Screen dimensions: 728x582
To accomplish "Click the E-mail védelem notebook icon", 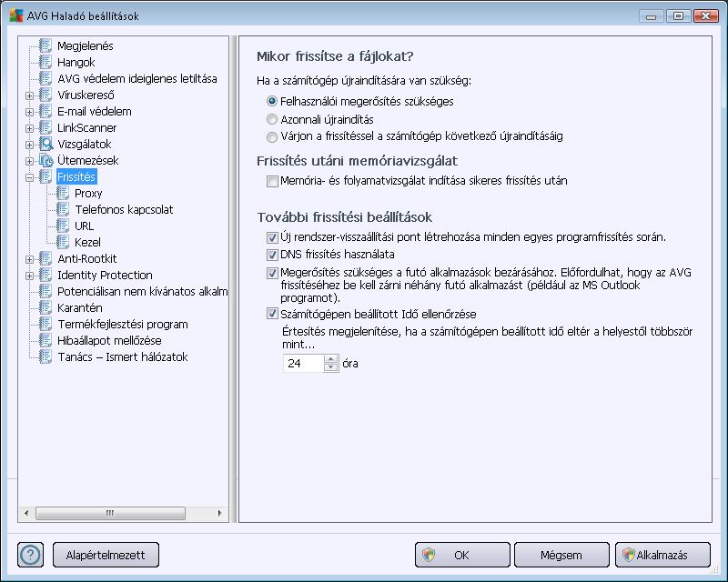I will (x=45, y=111).
